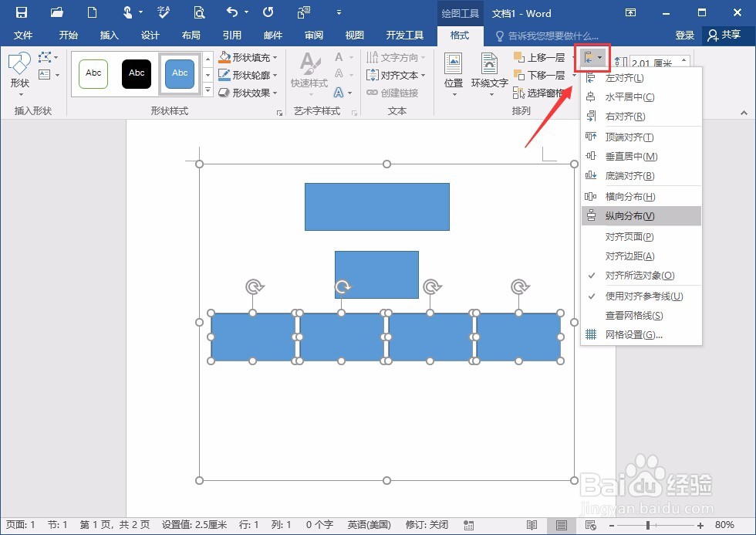Choose Distribute Horizontally (横向分布)
756x535 pixels.
[x=641, y=196]
